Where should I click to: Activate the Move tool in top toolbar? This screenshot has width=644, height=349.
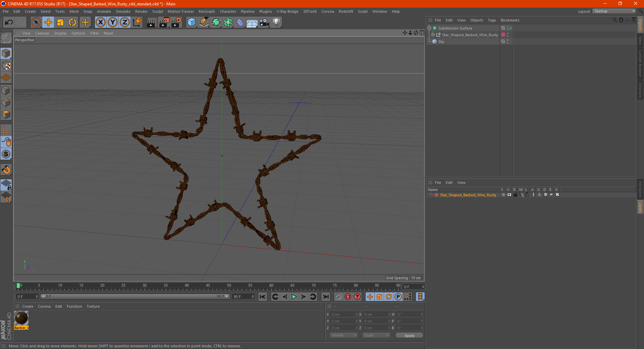[48, 22]
